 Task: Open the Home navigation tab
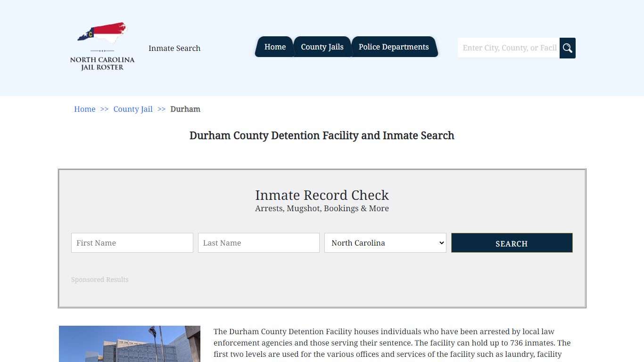[275, 47]
